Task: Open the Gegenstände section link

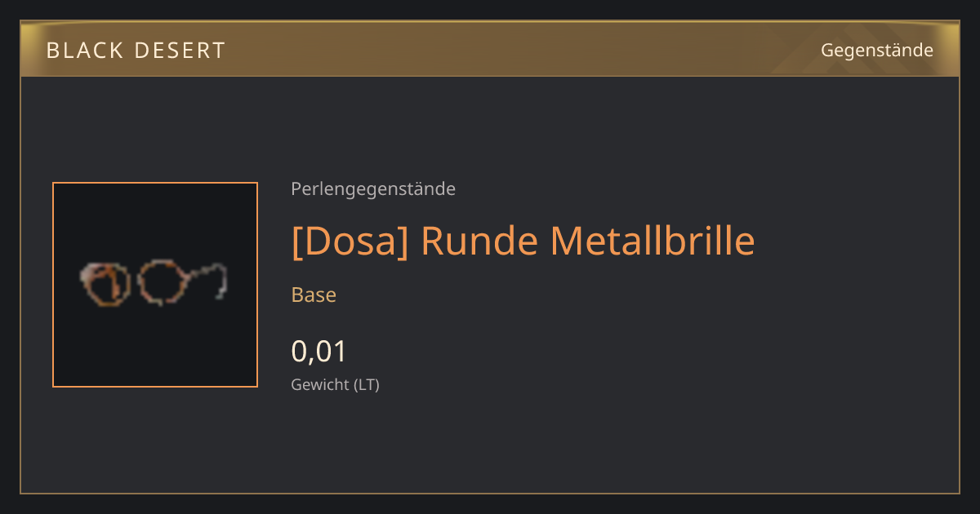Action: pyautogui.click(x=876, y=51)
